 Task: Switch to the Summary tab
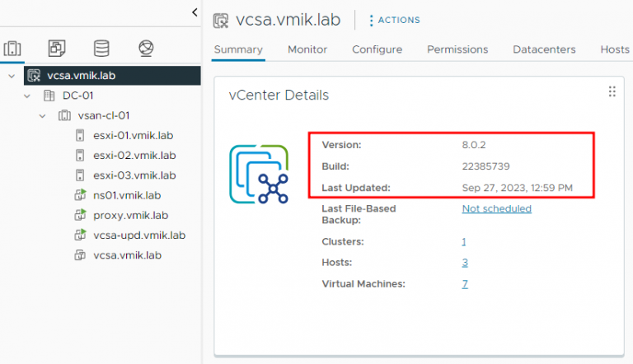[x=238, y=49]
